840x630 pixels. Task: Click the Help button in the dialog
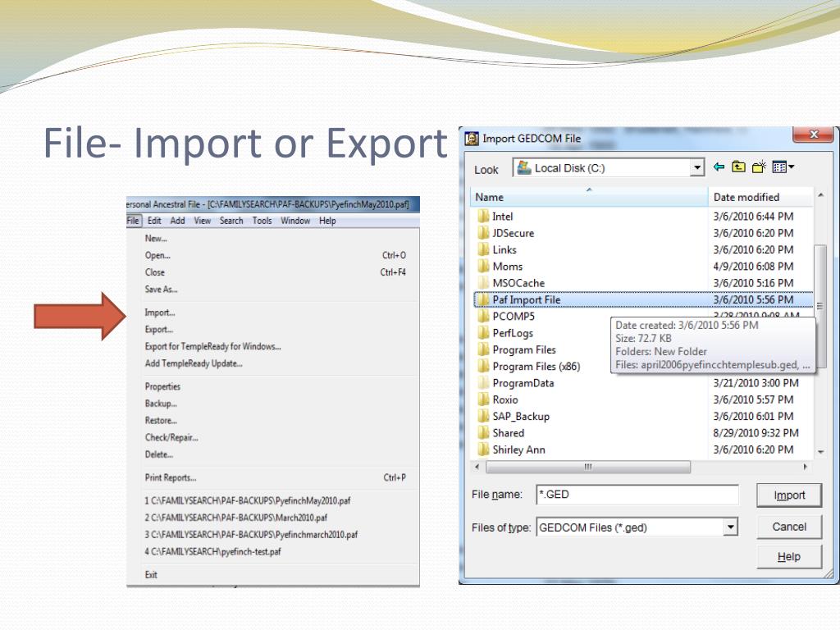tap(789, 557)
